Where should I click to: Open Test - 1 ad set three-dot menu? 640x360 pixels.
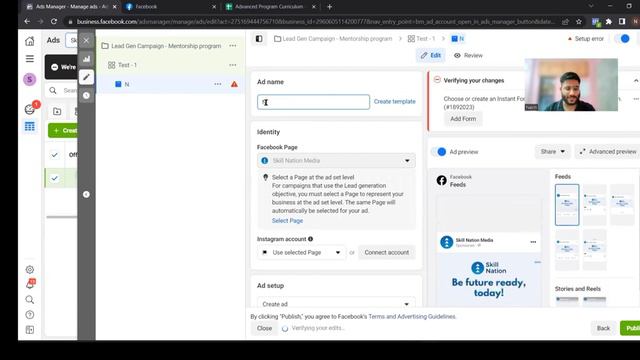pos(233,65)
